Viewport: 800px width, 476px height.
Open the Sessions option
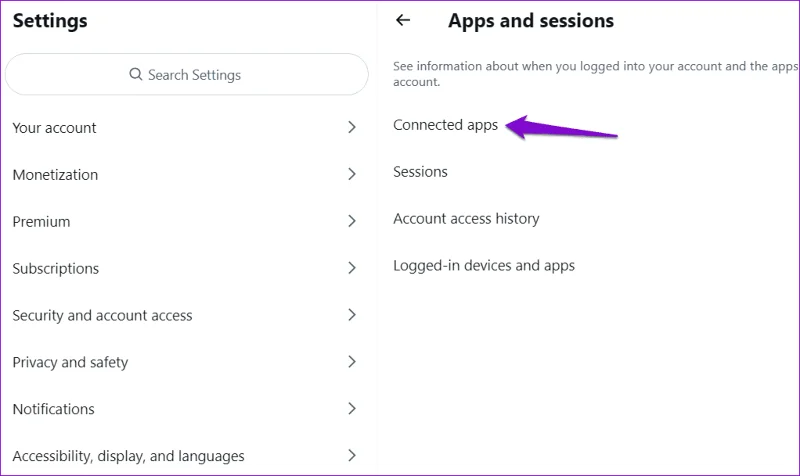[420, 172]
